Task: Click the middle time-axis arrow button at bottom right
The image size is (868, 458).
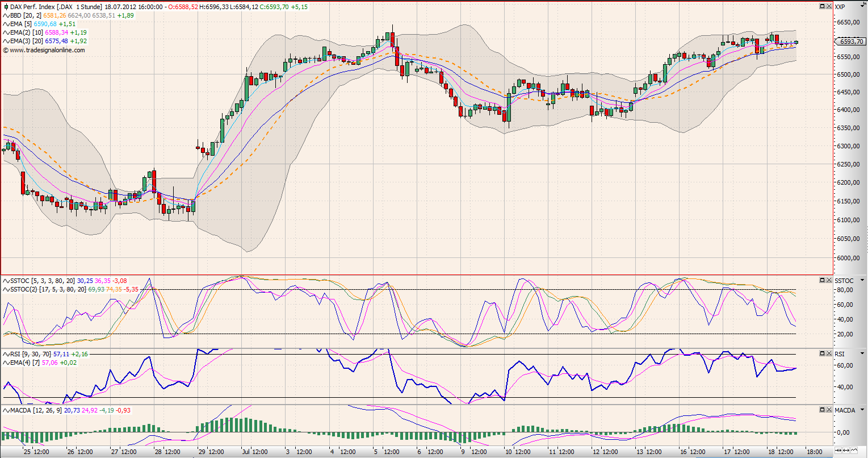Action: tap(845, 450)
